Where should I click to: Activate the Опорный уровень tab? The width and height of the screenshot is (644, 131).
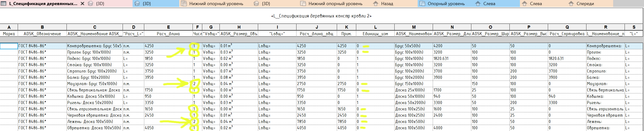tap(446, 4)
